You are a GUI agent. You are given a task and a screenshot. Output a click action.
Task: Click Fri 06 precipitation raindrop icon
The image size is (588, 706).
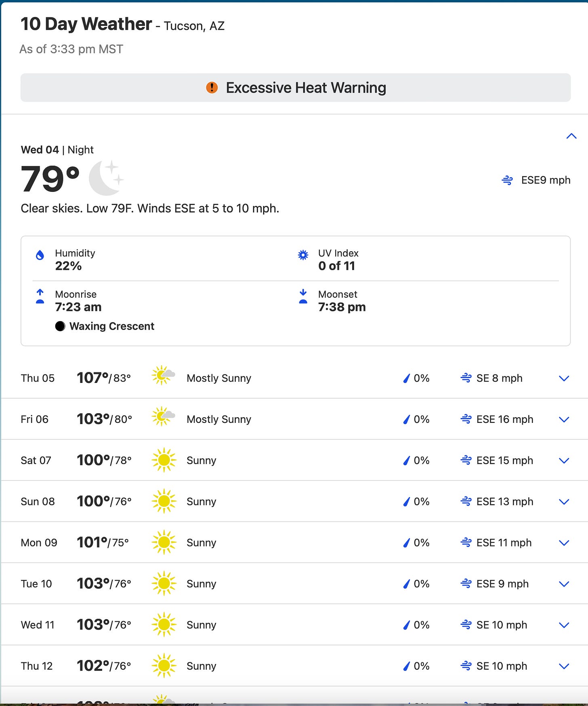(x=407, y=419)
